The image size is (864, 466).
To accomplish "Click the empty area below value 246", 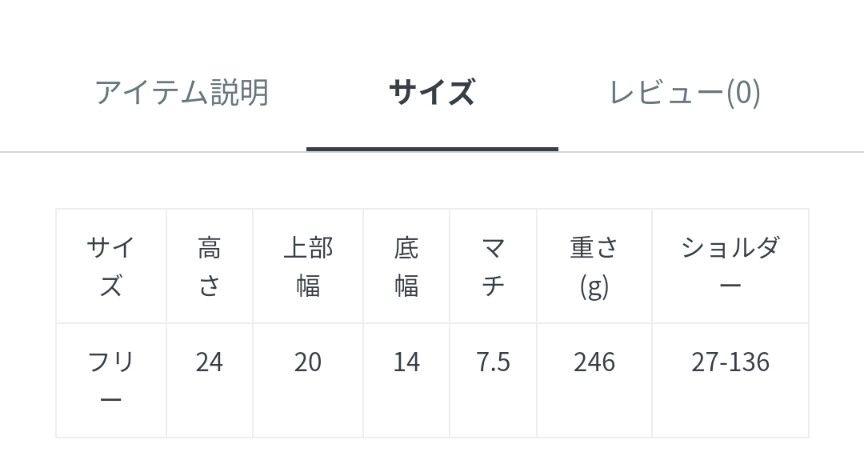I will click(x=594, y=407).
